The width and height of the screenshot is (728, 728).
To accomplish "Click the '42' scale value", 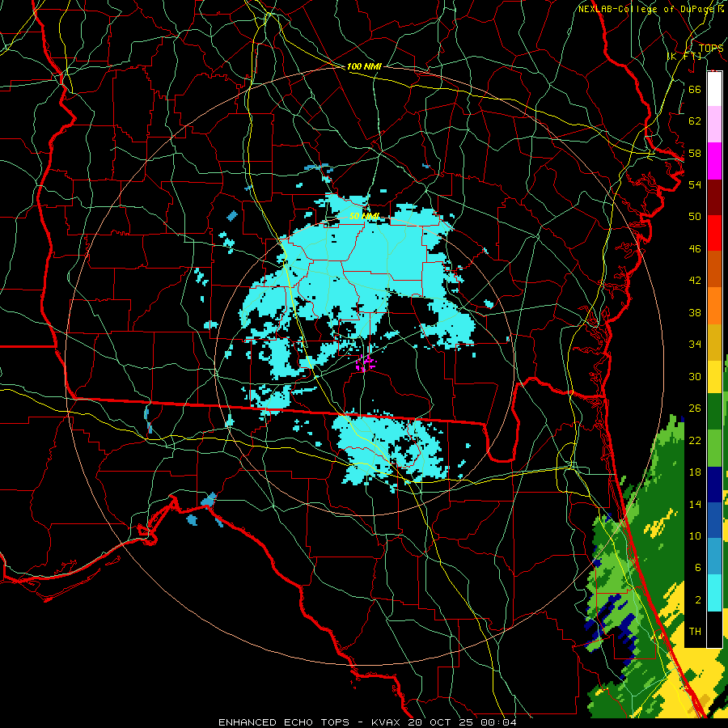I will (695, 281).
